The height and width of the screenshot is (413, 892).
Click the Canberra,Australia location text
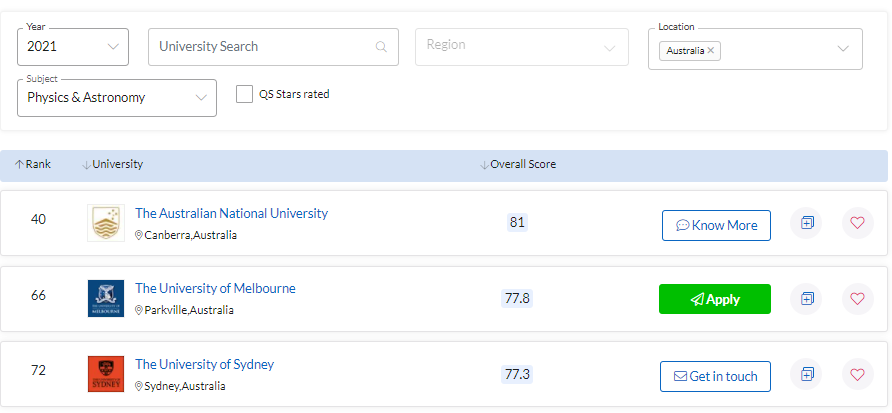click(x=191, y=235)
